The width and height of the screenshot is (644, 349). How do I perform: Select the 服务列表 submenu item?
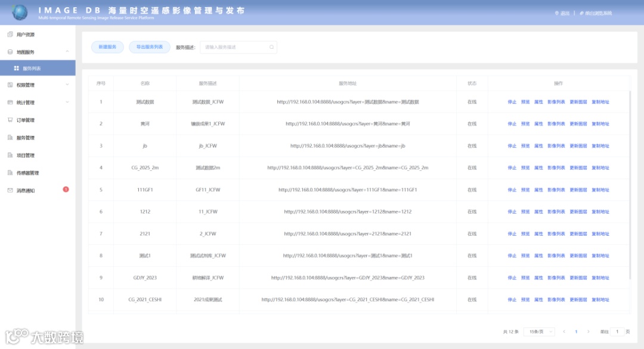pyautogui.click(x=38, y=68)
